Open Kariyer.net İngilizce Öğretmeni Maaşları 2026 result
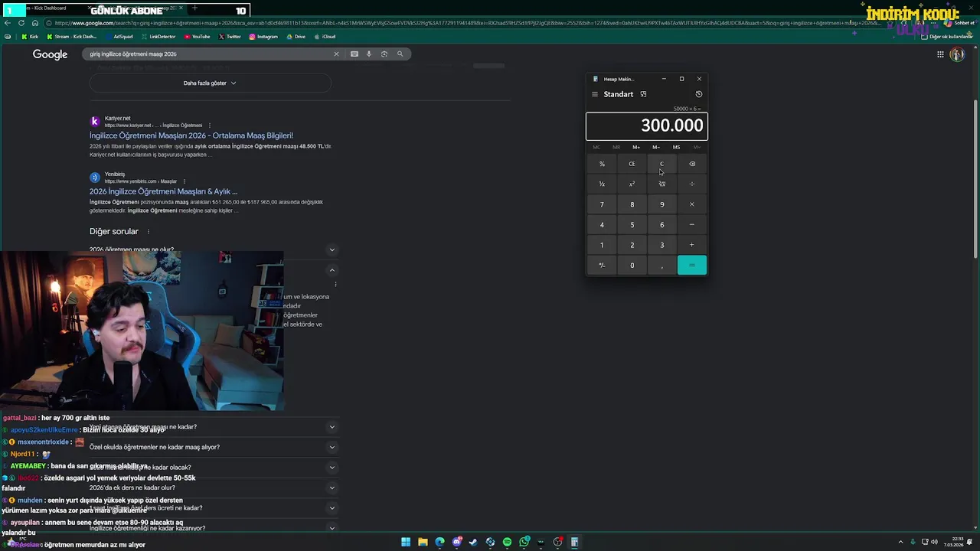The height and width of the screenshot is (551, 980). click(x=191, y=135)
